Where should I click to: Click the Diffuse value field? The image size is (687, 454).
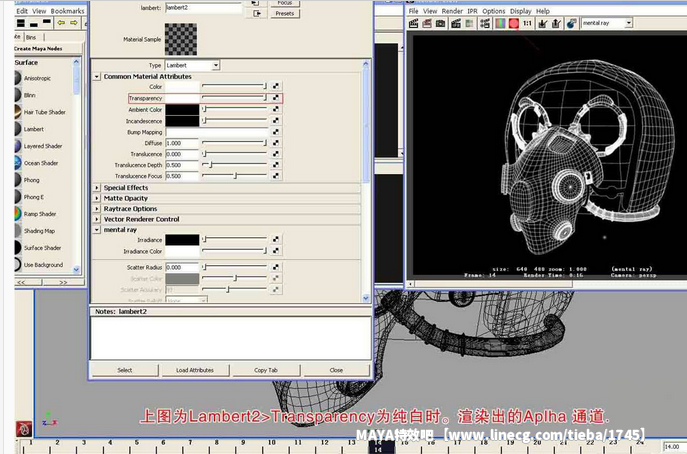[182, 143]
